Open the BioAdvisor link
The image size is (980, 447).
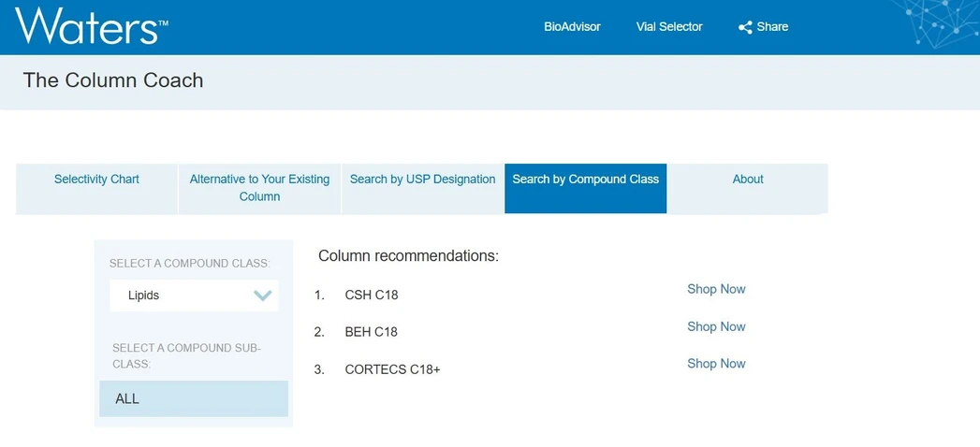[x=572, y=27]
